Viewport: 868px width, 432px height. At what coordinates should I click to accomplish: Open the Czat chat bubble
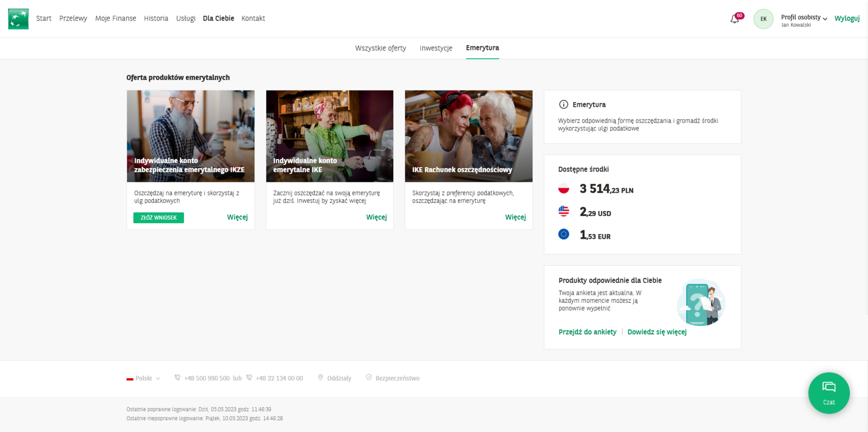click(x=829, y=393)
